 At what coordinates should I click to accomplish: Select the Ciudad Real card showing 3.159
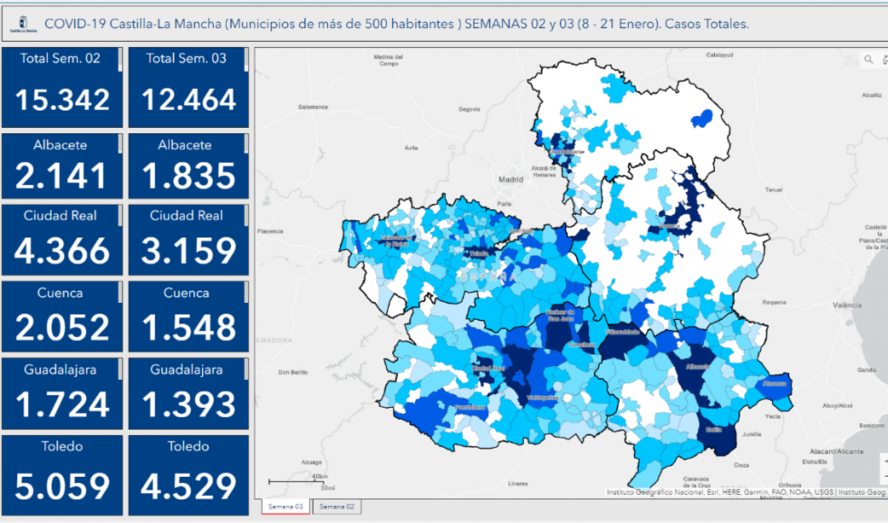pyautogui.click(x=186, y=243)
